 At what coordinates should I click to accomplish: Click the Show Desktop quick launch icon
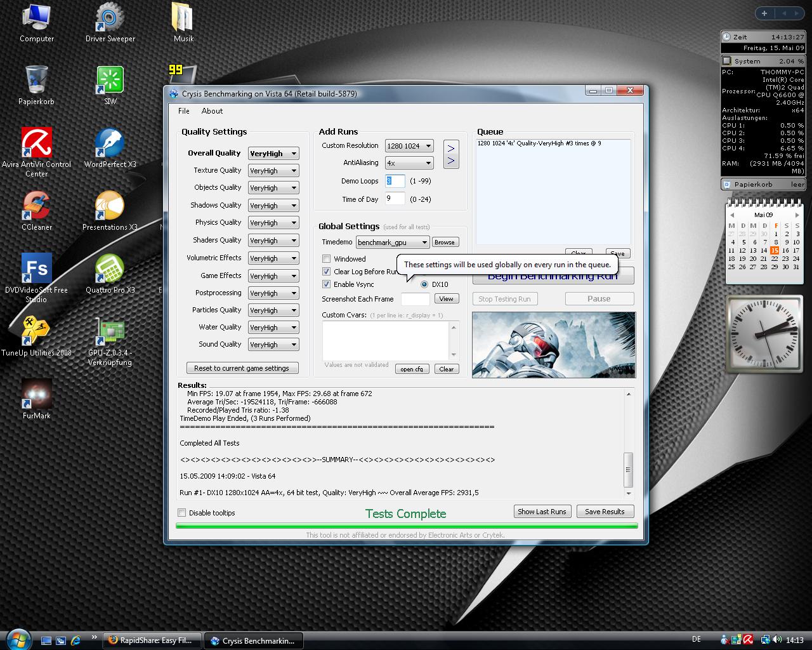pos(46,640)
